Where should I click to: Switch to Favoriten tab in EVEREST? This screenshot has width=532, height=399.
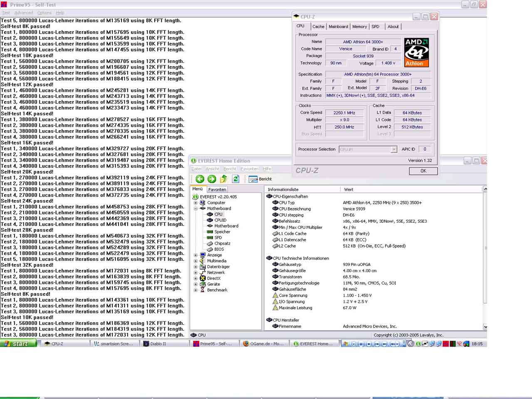[217, 189]
